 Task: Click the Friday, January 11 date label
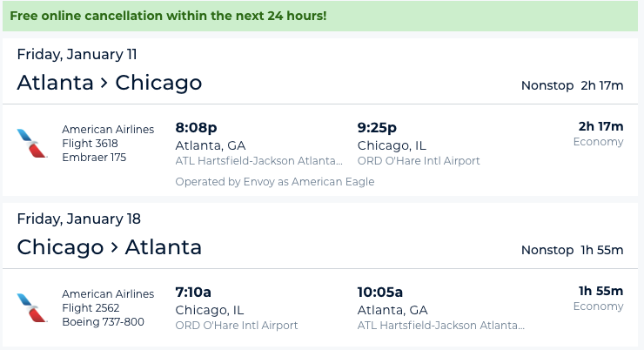[x=77, y=54]
